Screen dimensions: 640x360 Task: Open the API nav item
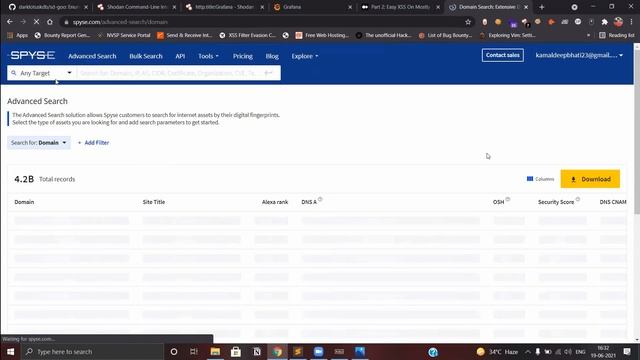(x=180, y=56)
